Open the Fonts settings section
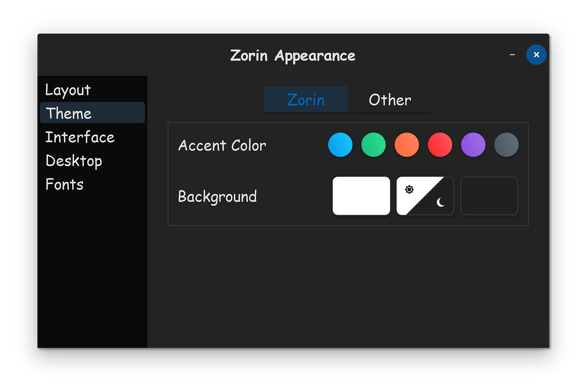Viewport: 588px width, 390px height. click(x=64, y=184)
